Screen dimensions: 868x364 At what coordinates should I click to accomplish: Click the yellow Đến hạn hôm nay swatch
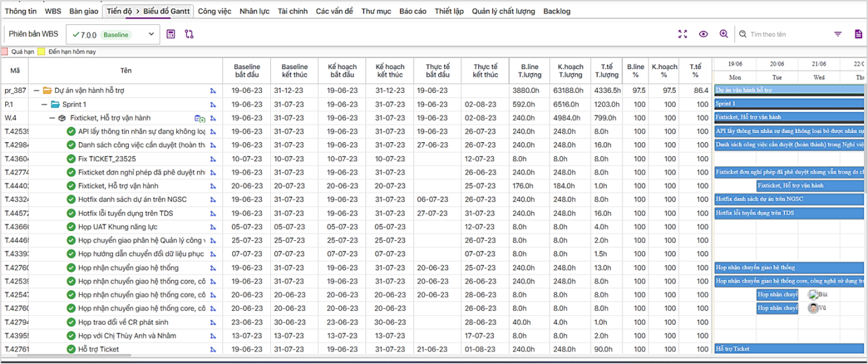tap(41, 51)
